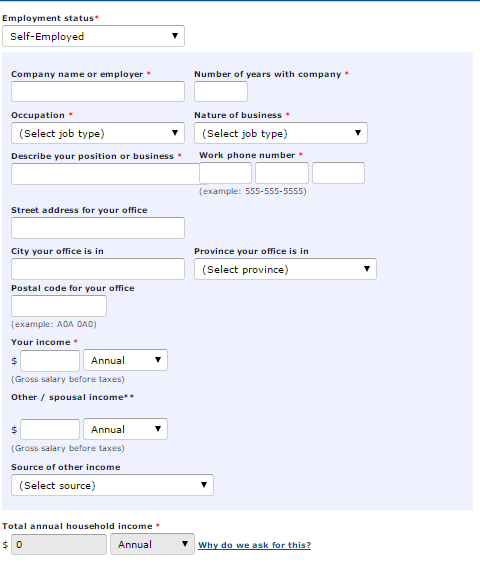Focus the City your office is in field
The height and width of the screenshot is (563, 480).
[98, 269]
